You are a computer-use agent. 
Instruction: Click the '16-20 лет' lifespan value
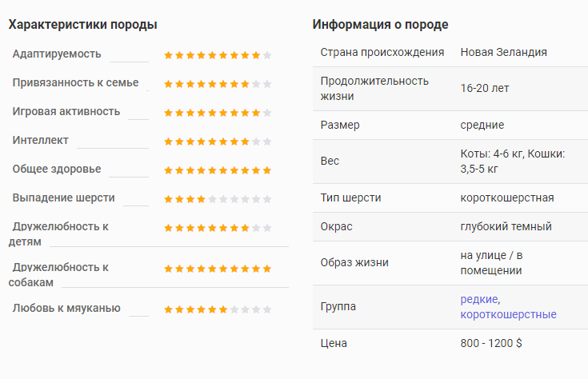tap(485, 89)
